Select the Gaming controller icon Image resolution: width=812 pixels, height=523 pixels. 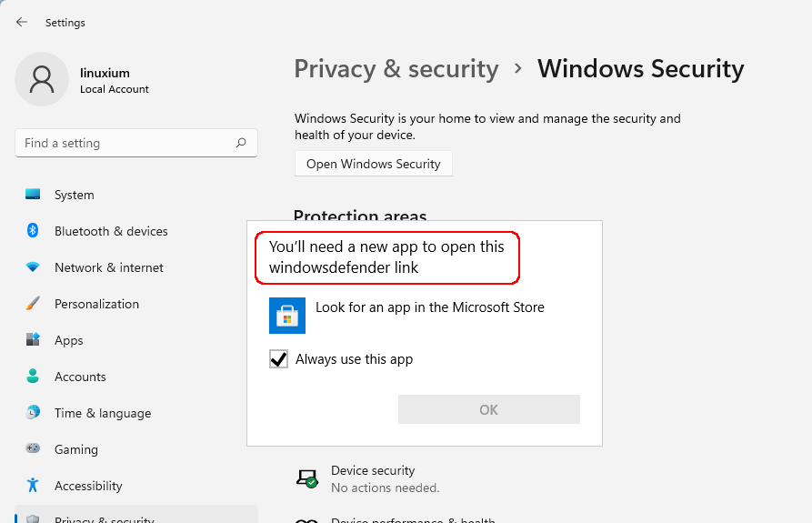[x=33, y=448]
